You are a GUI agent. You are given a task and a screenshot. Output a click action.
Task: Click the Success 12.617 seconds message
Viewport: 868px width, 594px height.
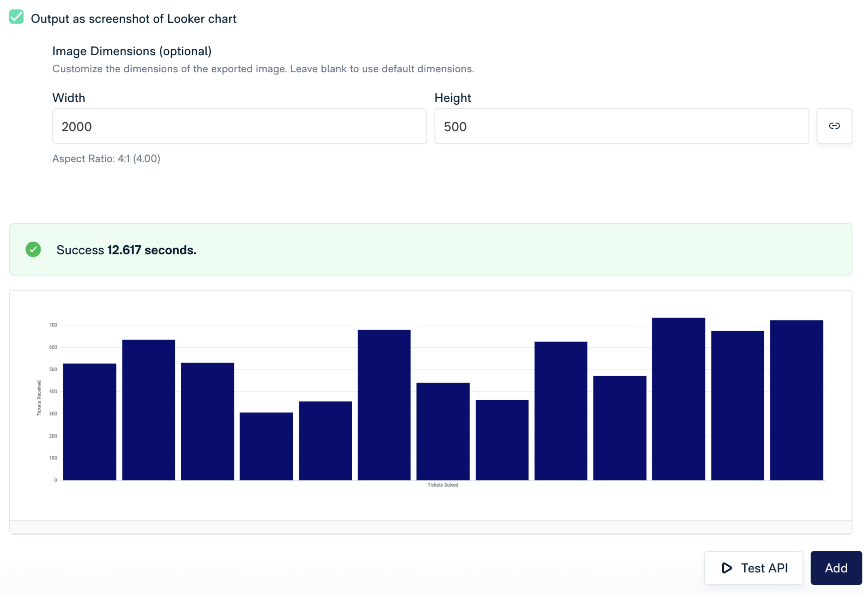pos(126,250)
